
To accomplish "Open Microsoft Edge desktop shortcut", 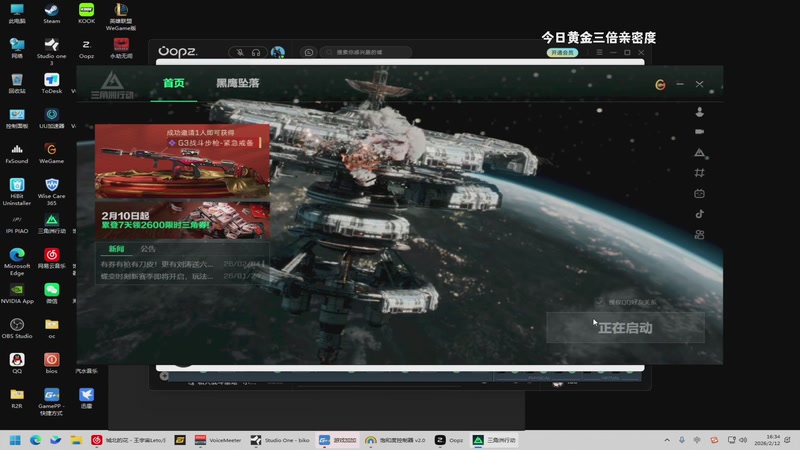I will coord(17,262).
